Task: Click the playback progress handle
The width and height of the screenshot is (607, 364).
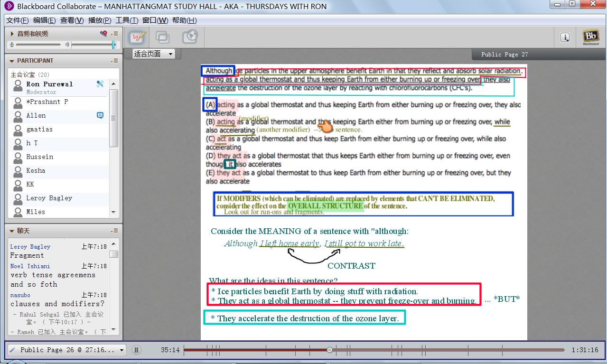Action: [330, 350]
